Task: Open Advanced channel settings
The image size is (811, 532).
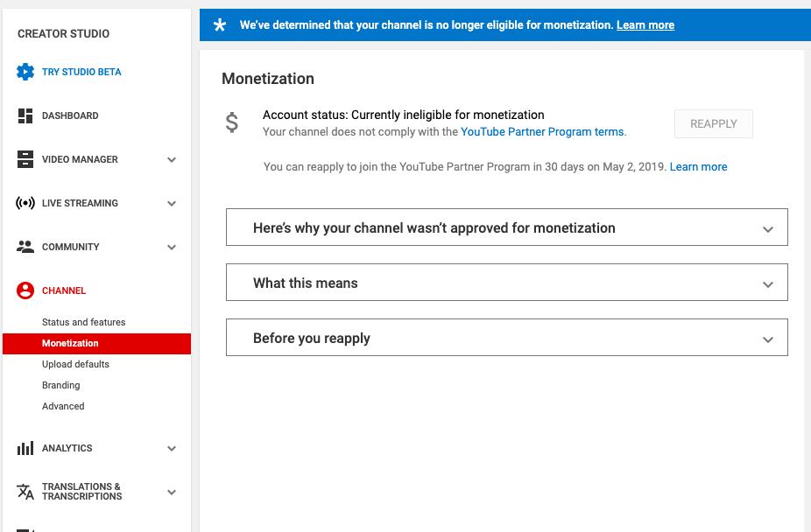Action: (62, 406)
